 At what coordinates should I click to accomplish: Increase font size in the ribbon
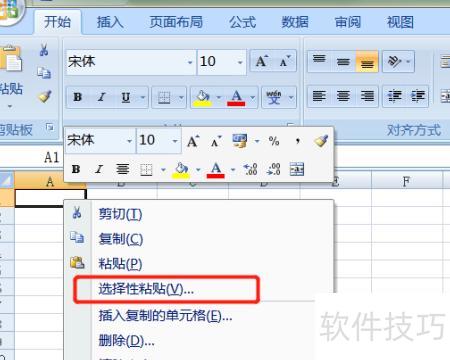point(261,61)
